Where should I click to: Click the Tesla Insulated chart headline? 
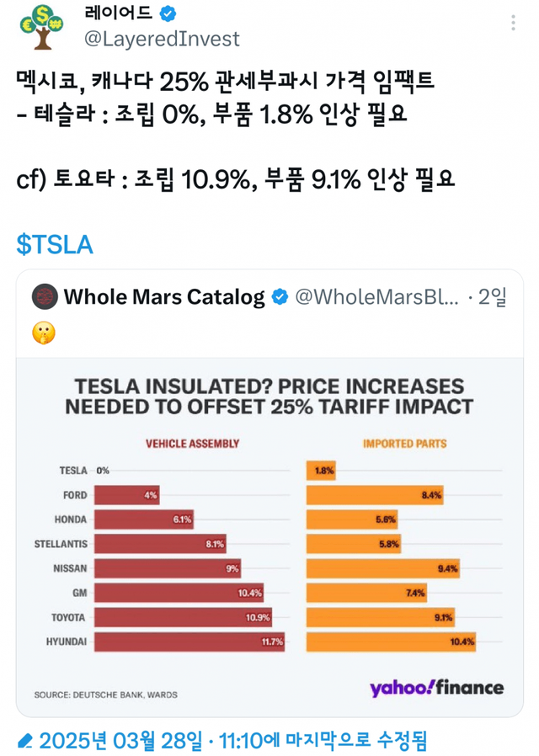tap(269, 397)
